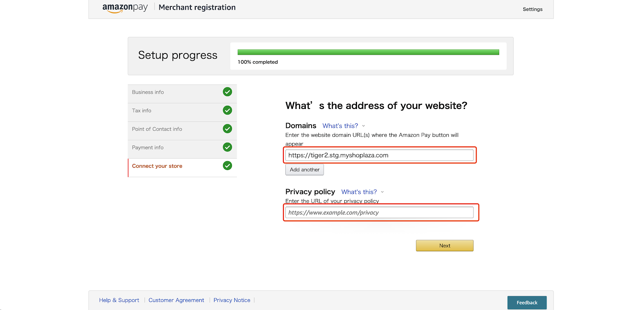
Task: Click the Domains section label
Action: coord(301,125)
